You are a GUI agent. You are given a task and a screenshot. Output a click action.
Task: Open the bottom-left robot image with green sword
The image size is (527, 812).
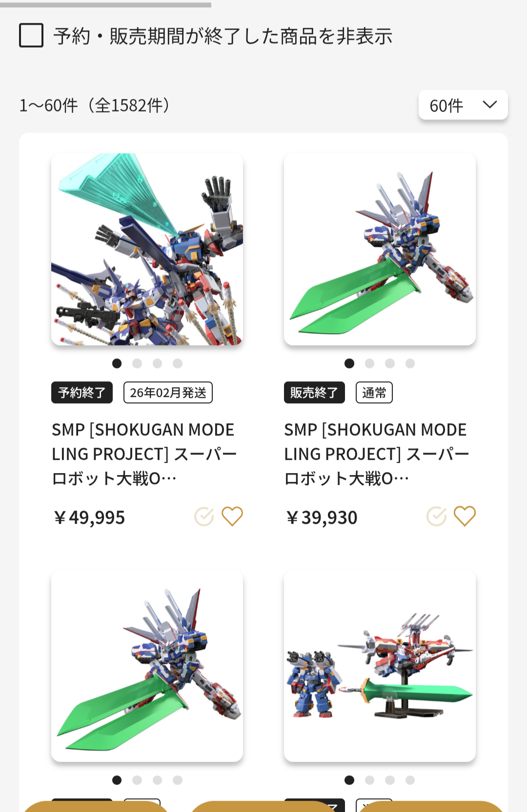pyautogui.click(x=147, y=666)
